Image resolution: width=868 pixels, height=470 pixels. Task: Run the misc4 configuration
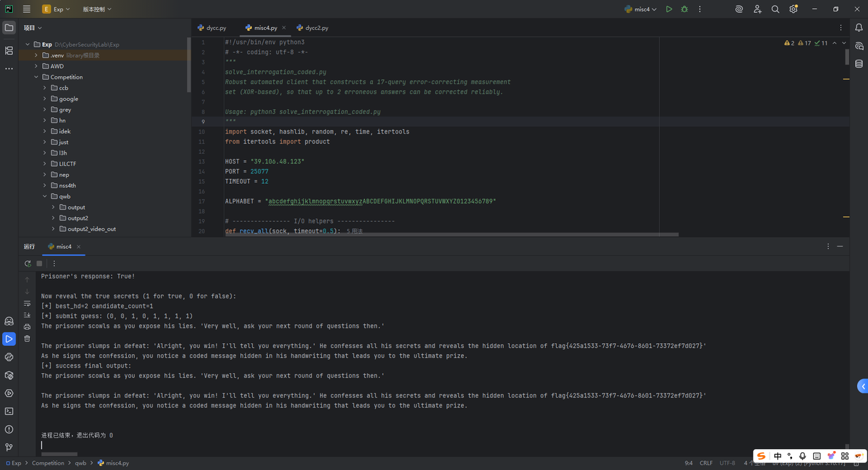(669, 9)
